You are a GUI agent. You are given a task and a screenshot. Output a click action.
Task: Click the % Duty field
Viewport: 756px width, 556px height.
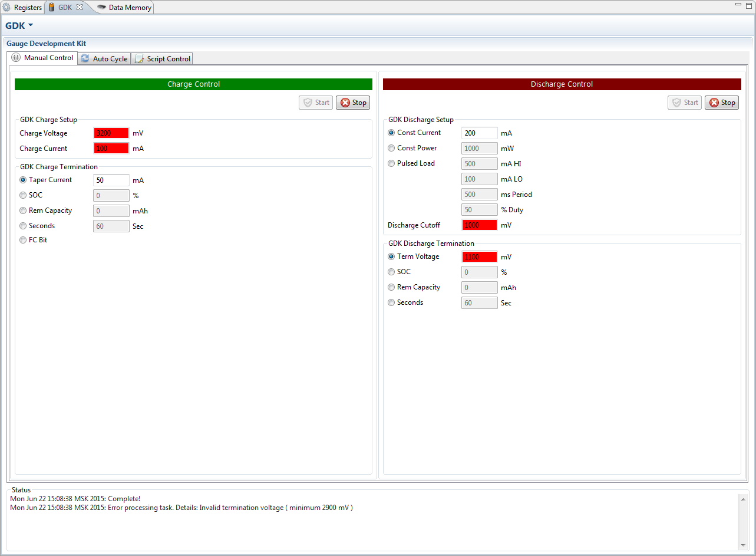tap(480, 210)
